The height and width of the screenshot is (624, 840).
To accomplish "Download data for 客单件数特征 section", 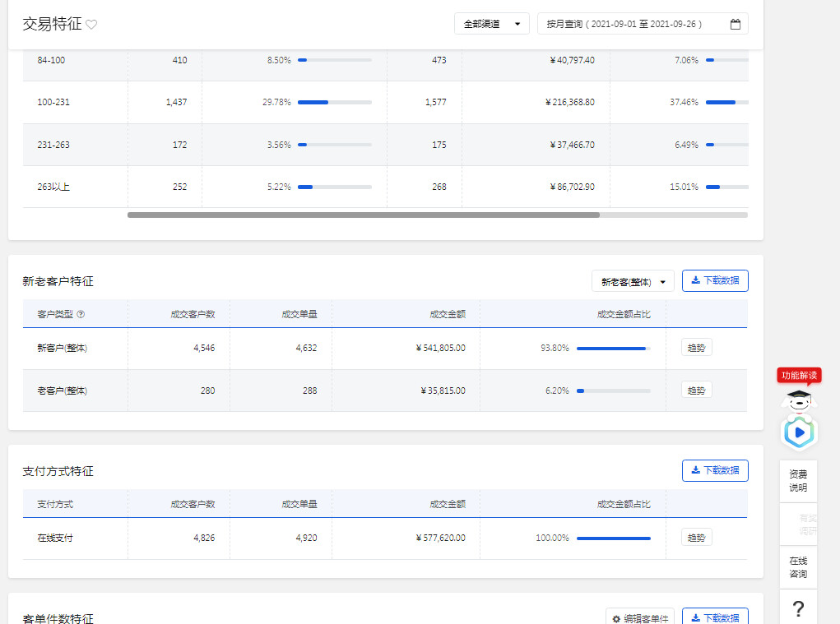I will 715,617.
